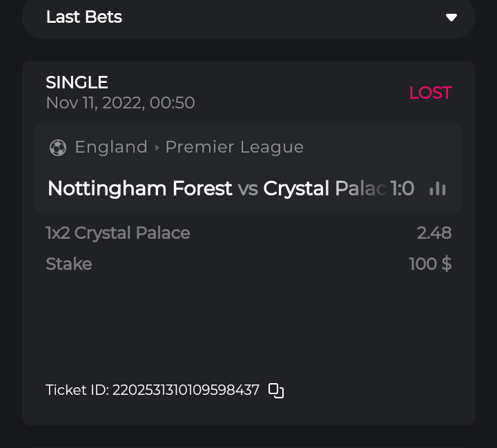Click the LOST bet status label
The height and width of the screenshot is (448, 497).
430,92
